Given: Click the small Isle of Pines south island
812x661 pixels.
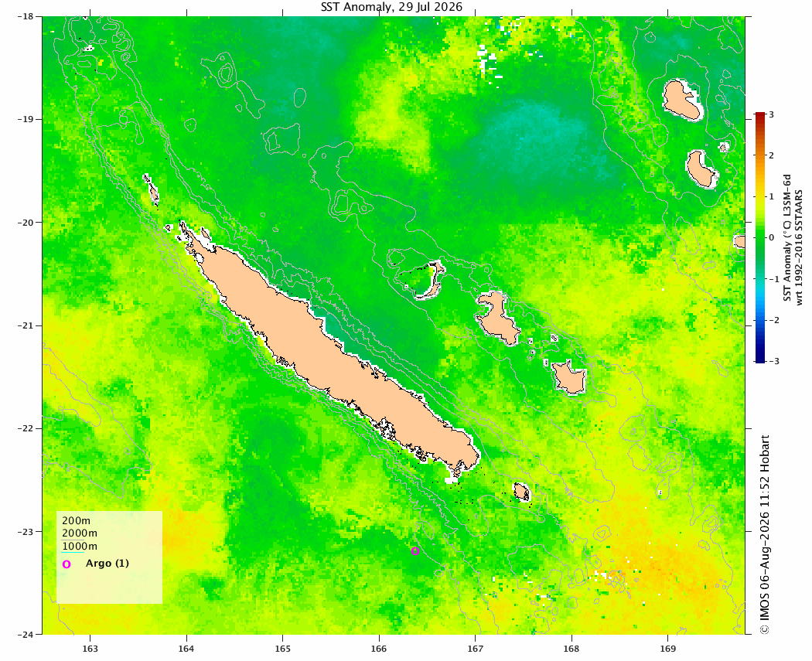Looking at the screenshot, I should coord(522,491).
